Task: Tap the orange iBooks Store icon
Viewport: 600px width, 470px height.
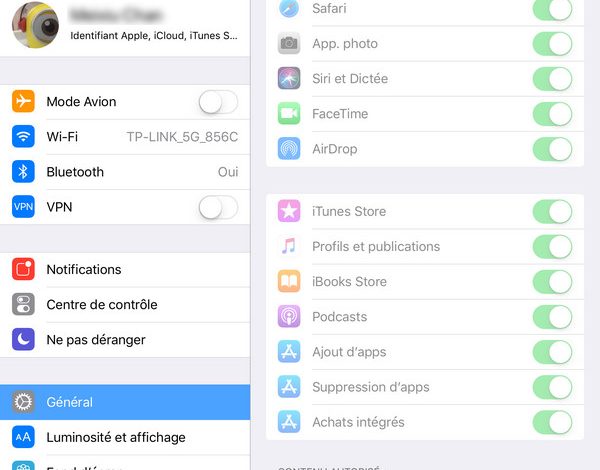Action: (289, 281)
